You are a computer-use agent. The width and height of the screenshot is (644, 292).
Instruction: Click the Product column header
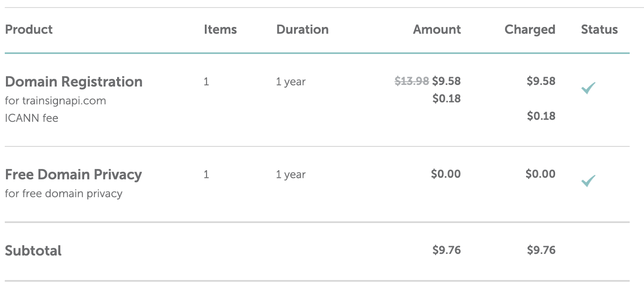(29, 29)
